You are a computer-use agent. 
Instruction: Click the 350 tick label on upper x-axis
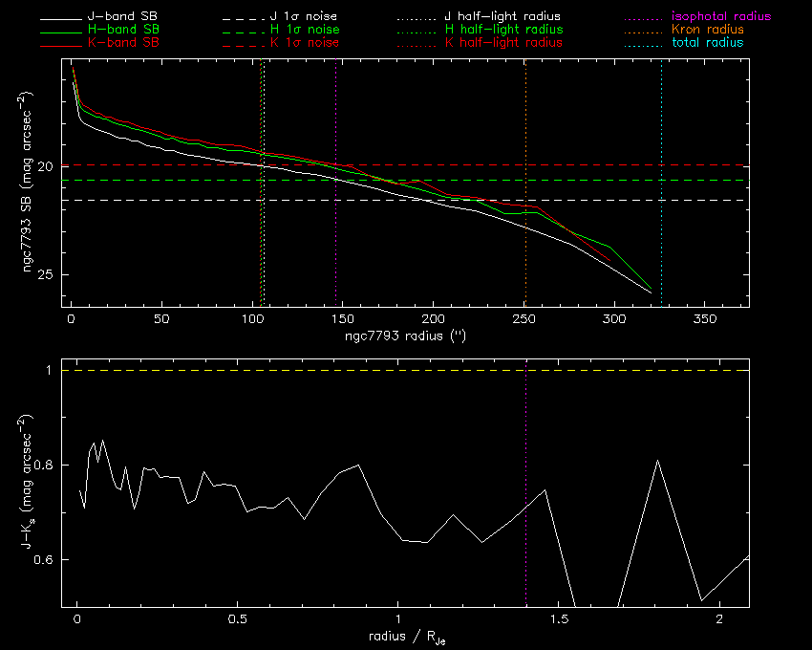pos(704,317)
